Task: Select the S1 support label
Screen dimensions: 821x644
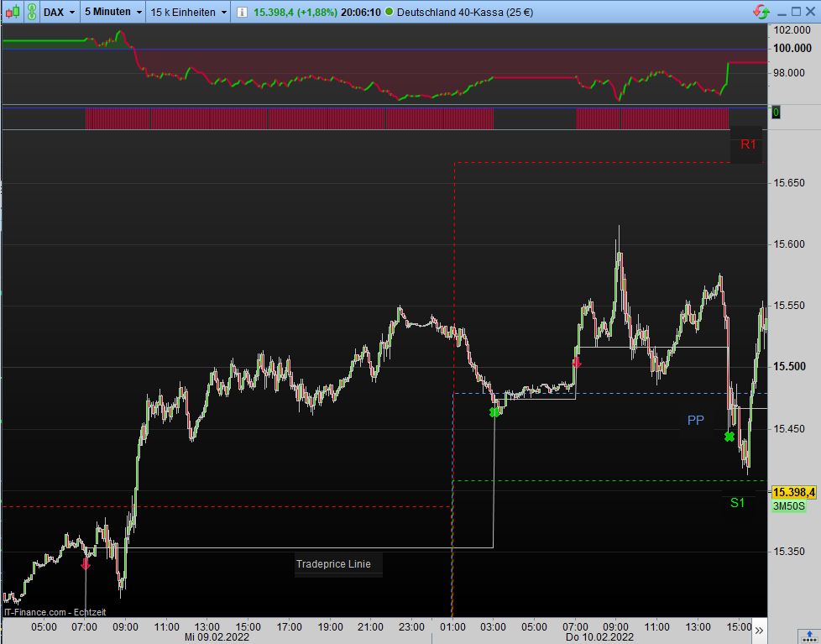Action: (737, 503)
